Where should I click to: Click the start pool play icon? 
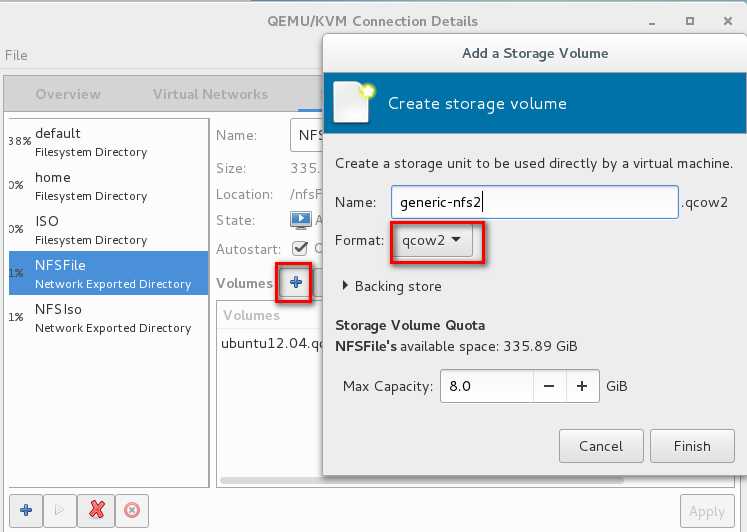click(60, 510)
